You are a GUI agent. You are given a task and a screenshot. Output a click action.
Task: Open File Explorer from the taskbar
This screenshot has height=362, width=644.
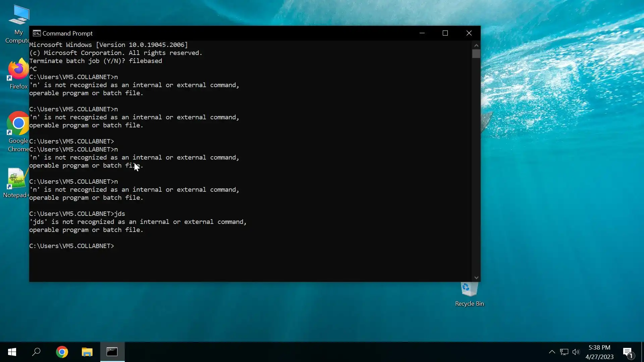click(x=87, y=352)
